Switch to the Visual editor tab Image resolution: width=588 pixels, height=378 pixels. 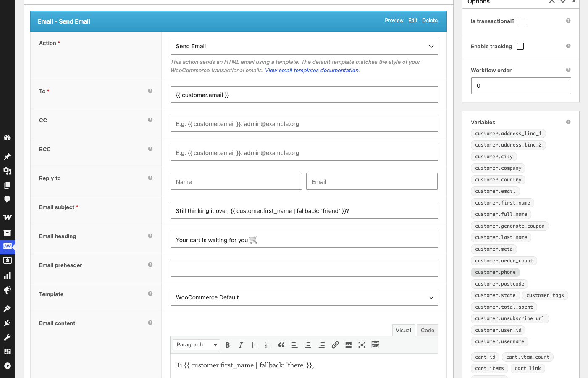(404, 330)
